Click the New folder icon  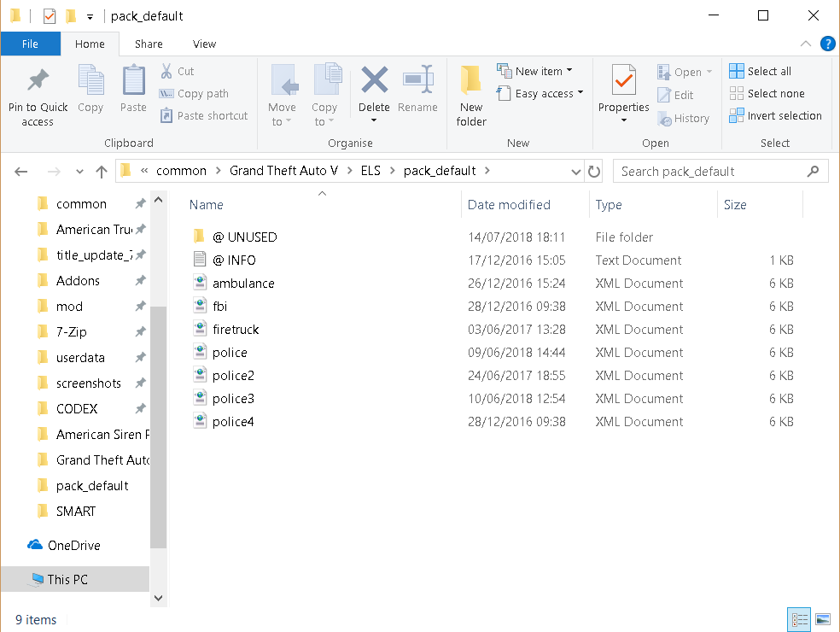coord(470,82)
